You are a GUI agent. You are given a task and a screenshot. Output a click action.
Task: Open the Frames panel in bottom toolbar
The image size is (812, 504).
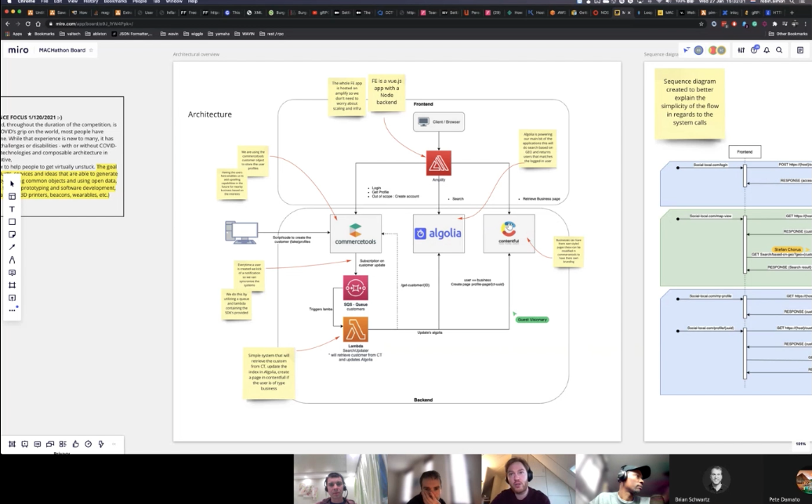tap(12, 444)
